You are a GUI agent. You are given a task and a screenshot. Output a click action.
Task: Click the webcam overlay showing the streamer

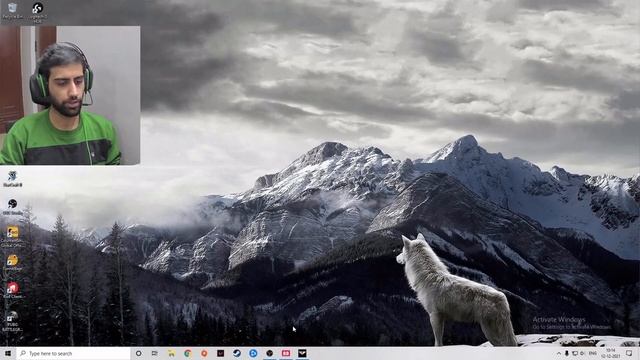click(x=70, y=96)
